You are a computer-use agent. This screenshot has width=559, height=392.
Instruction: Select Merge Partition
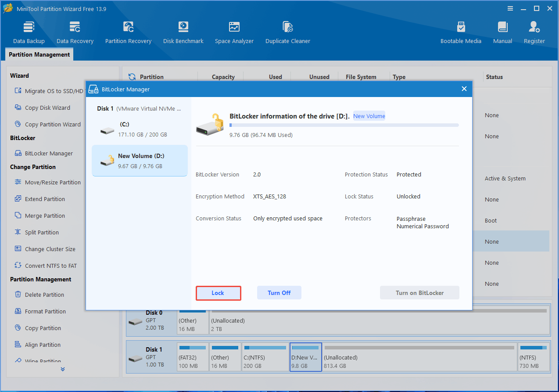tap(39, 216)
